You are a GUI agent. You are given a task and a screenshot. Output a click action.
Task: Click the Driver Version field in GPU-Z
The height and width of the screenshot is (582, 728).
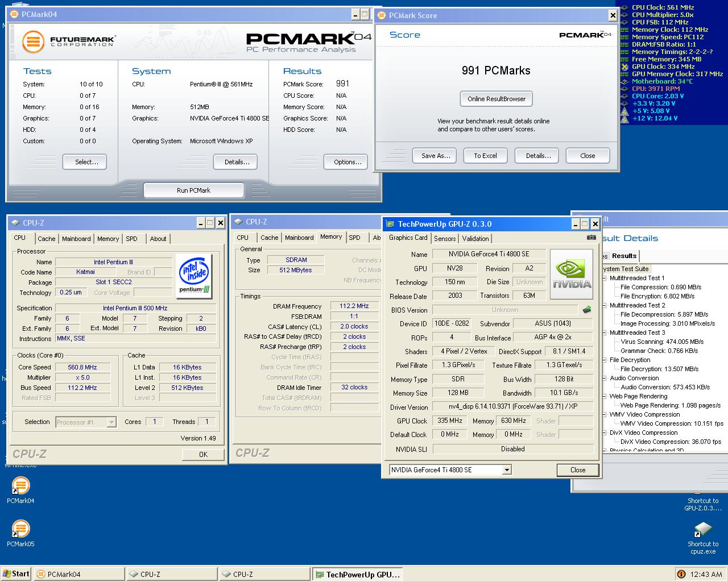point(512,407)
